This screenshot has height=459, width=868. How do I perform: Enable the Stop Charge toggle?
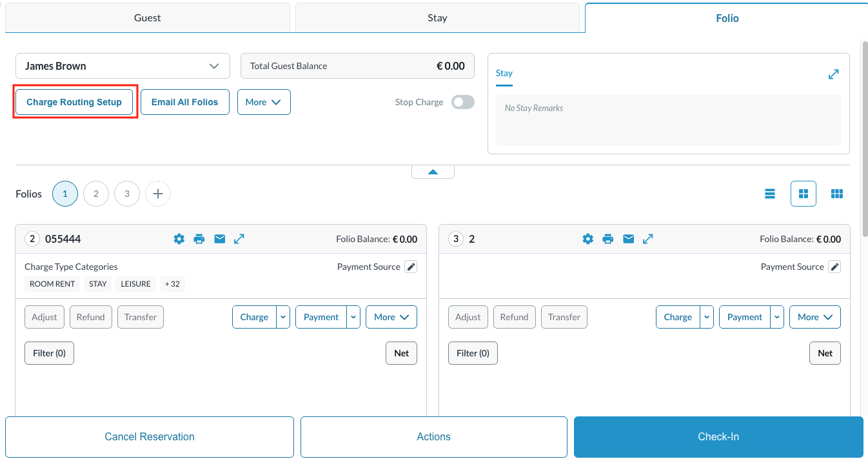[x=462, y=102]
